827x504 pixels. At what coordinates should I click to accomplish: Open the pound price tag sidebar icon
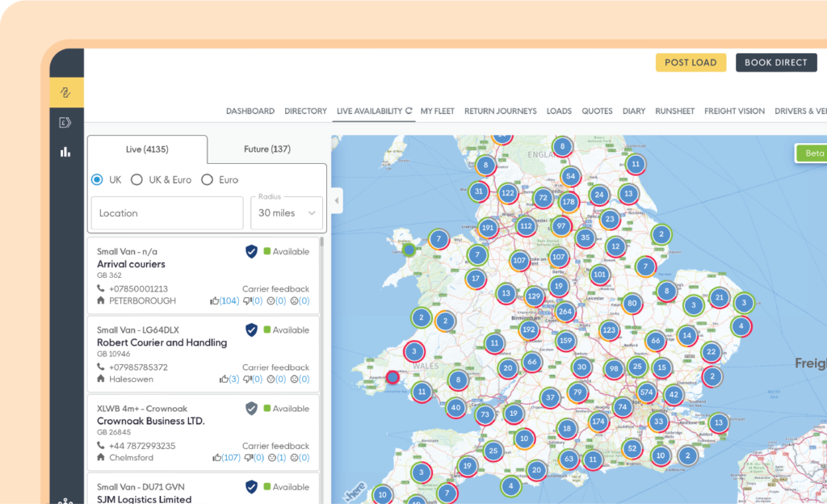(66, 123)
